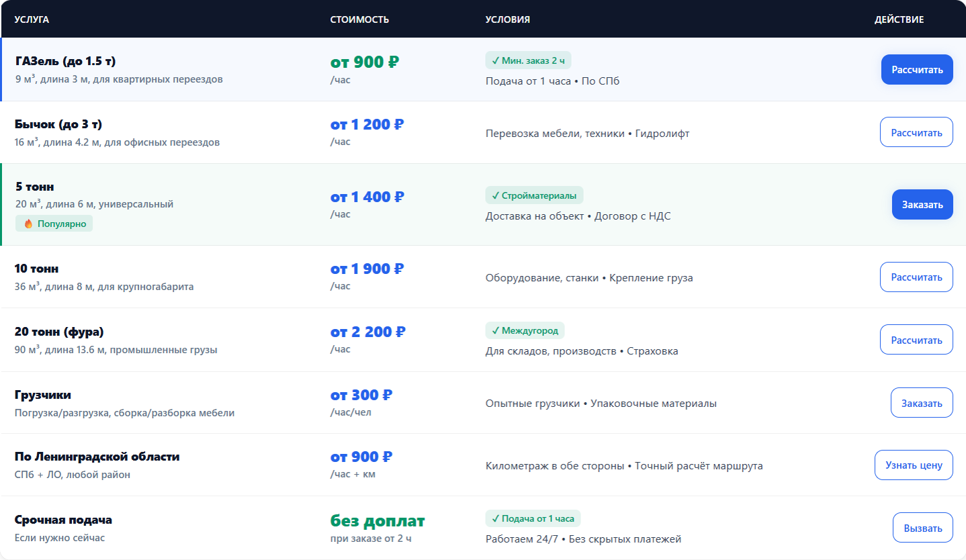This screenshot has height=560, width=966.
Task: Click the Вызвать button for Срочная подача
Action: [x=923, y=528]
